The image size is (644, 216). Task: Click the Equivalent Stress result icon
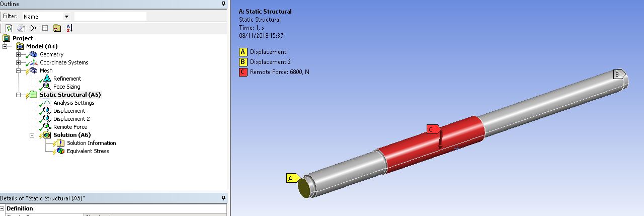click(60, 151)
